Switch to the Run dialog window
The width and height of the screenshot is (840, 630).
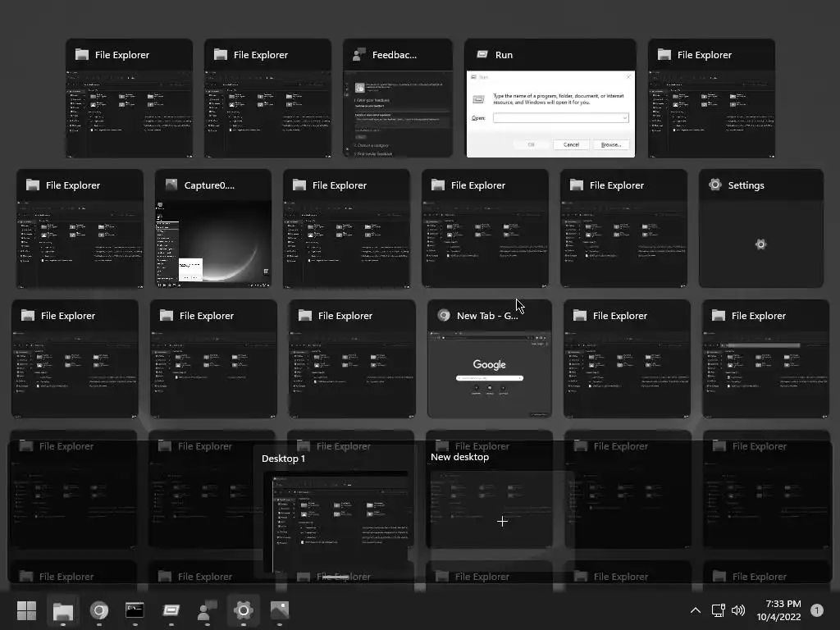click(550, 98)
